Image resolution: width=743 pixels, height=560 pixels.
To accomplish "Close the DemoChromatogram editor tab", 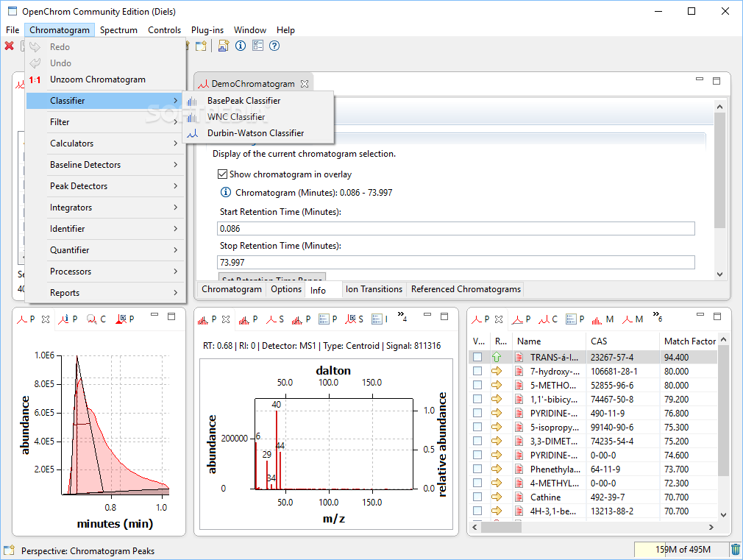I will tap(305, 83).
